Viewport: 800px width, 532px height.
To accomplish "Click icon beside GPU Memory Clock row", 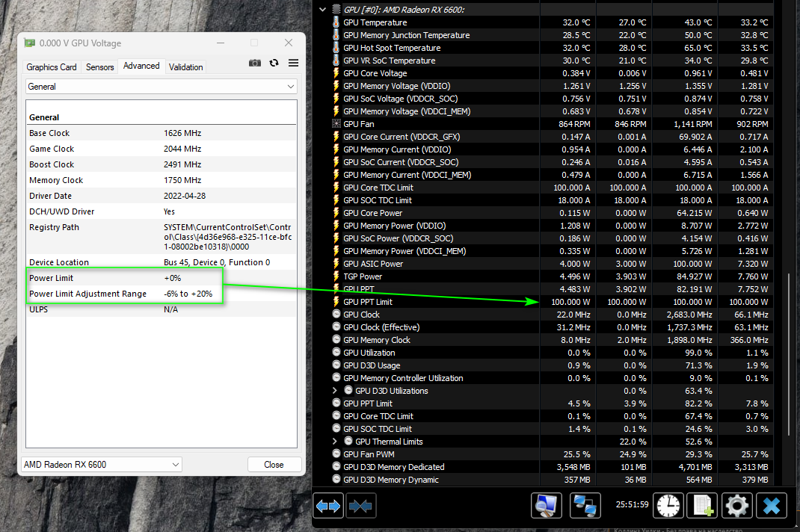I will 336,339.
